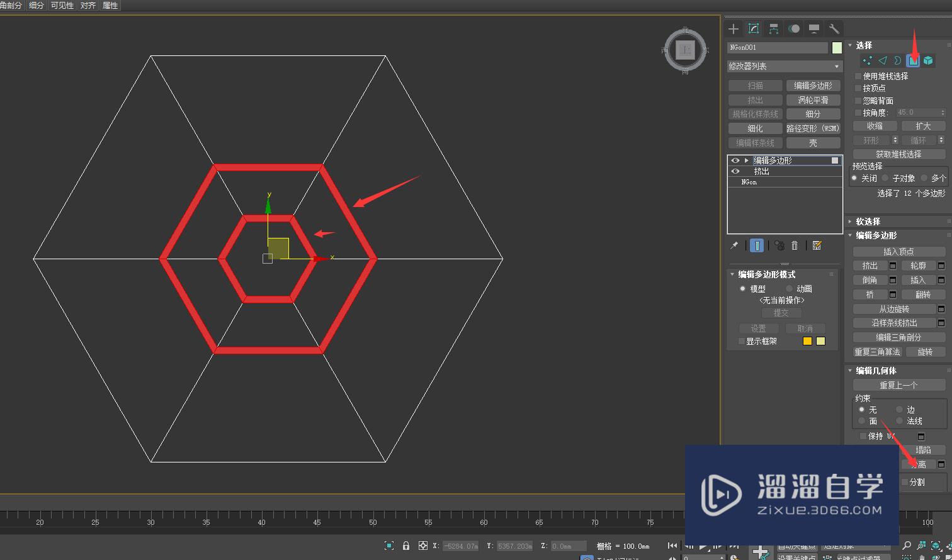This screenshot has height=560, width=952.
Task: Set constraint to 面 radio button
Action: [x=862, y=421]
